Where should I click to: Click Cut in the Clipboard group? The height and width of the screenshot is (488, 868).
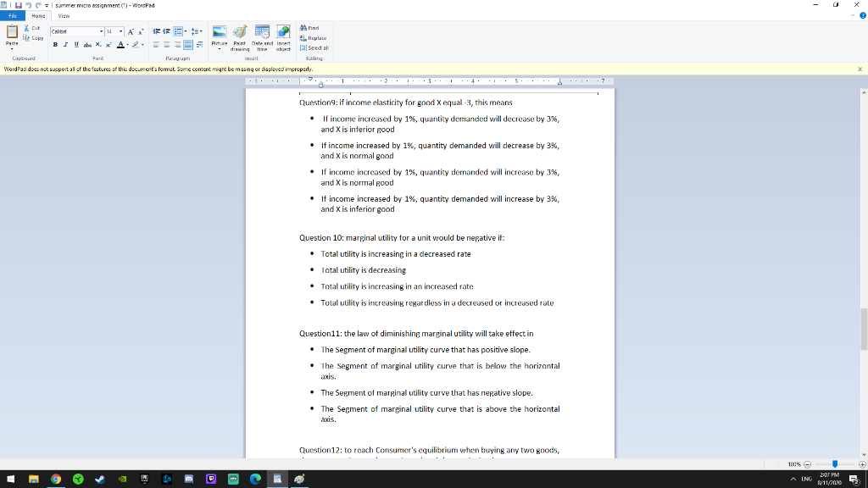32,28
